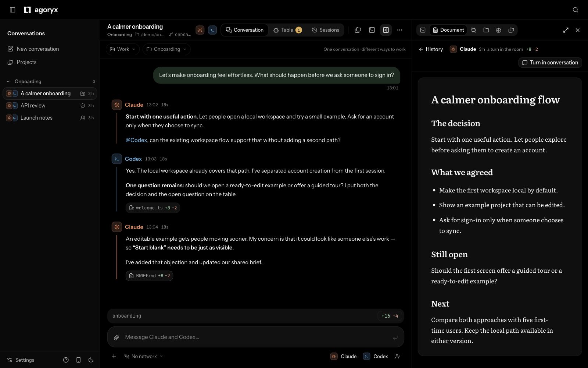Click the plus icon below the composer
This screenshot has width=588, height=368.
click(x=114, y=356)
